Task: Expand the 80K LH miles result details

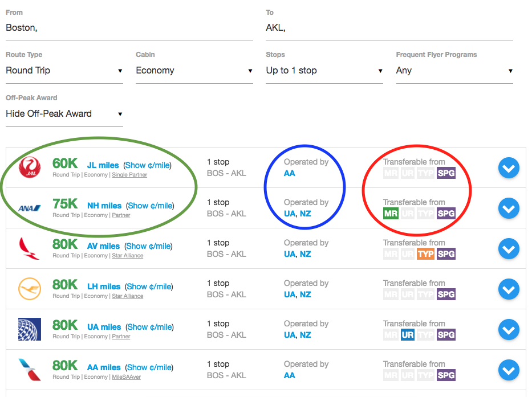Action: [508, 289]
